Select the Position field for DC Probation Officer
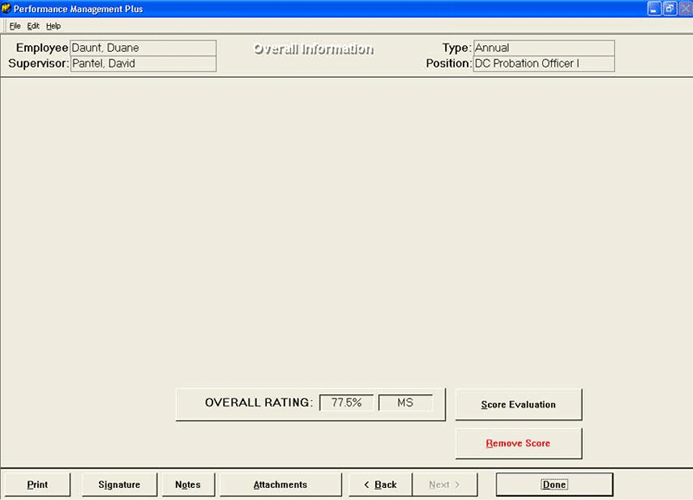 [x=543, y=64]
